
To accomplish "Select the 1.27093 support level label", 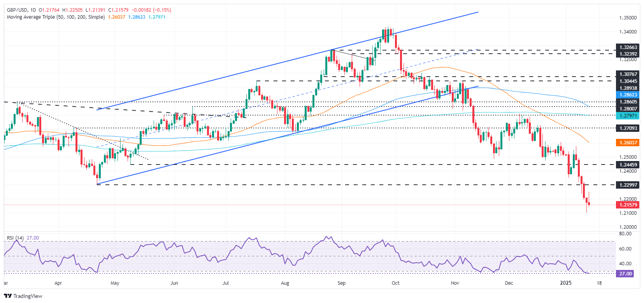I will (628, 128).
